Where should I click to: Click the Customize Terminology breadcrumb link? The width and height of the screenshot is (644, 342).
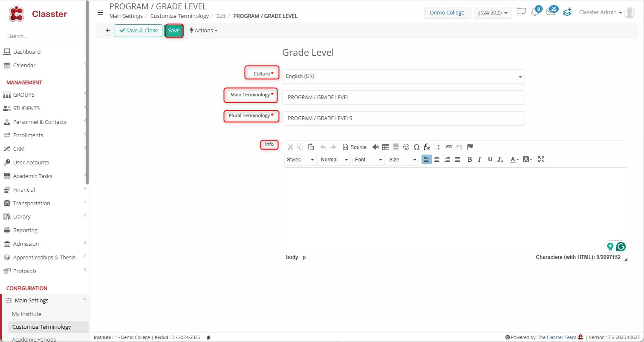point(179,16)
